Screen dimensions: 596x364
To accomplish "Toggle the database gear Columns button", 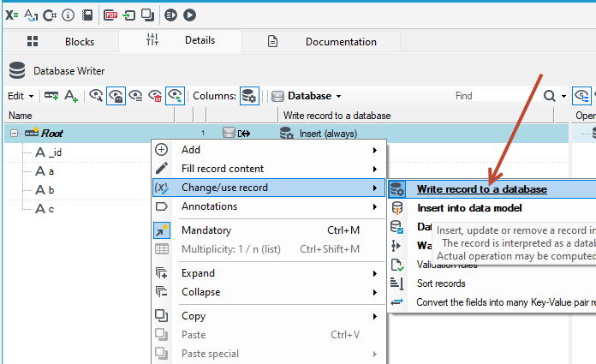I will 249,95.
